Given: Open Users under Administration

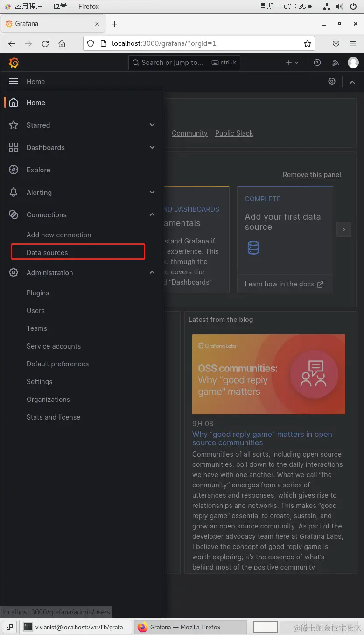Looking at the screenshot, I should point(35,311).
